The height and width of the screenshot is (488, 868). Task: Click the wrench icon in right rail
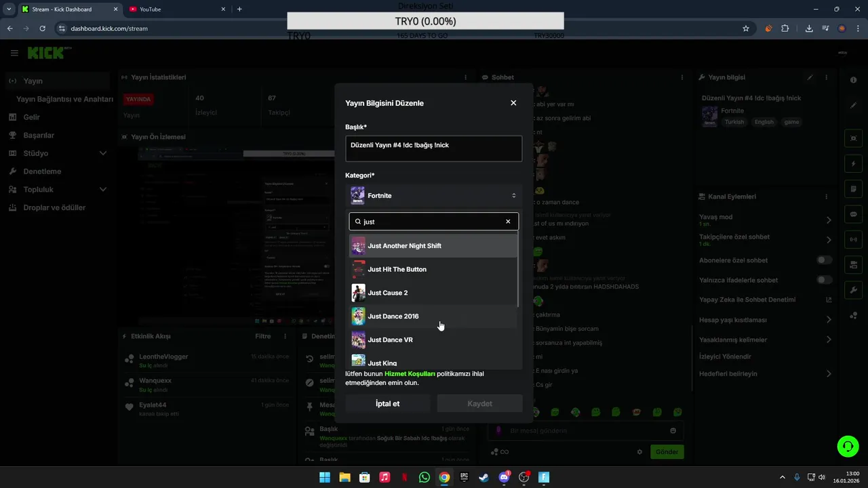click(853, 290)
